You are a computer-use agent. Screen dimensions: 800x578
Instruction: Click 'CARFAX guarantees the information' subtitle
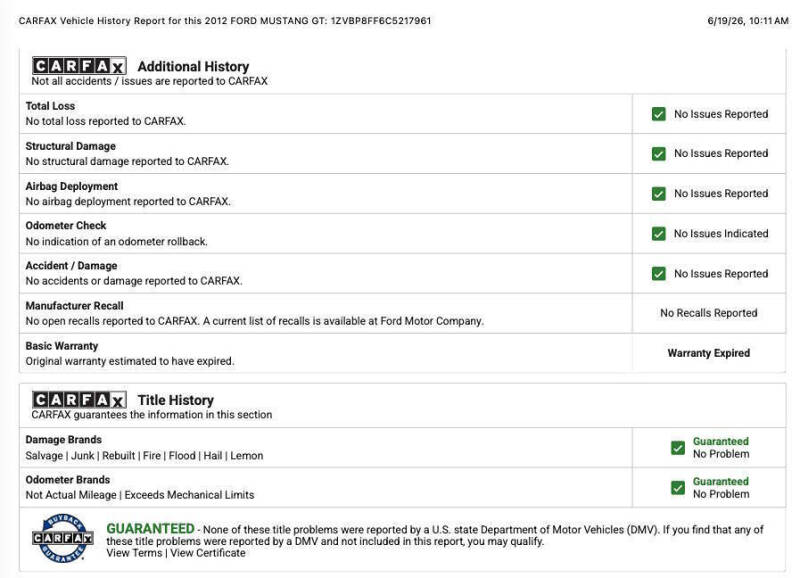[x=152, y=415]
